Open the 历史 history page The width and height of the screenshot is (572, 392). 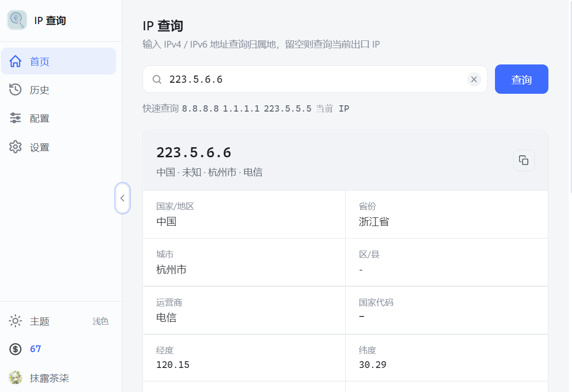pos(58,89)
